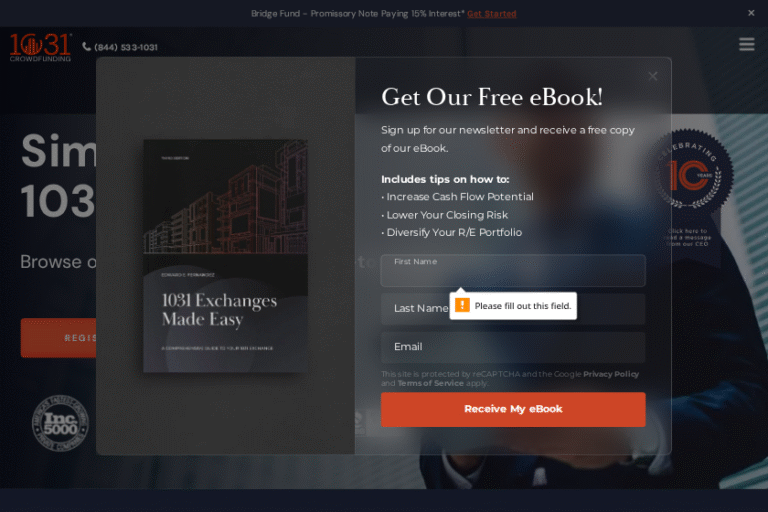This screenshot has height=512, width=768.
Task: Click the Email input field
Action: [513, 347]
